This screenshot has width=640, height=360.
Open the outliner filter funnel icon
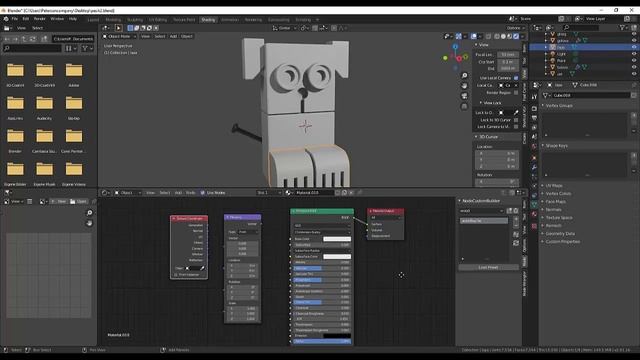[x=622, y=27]
